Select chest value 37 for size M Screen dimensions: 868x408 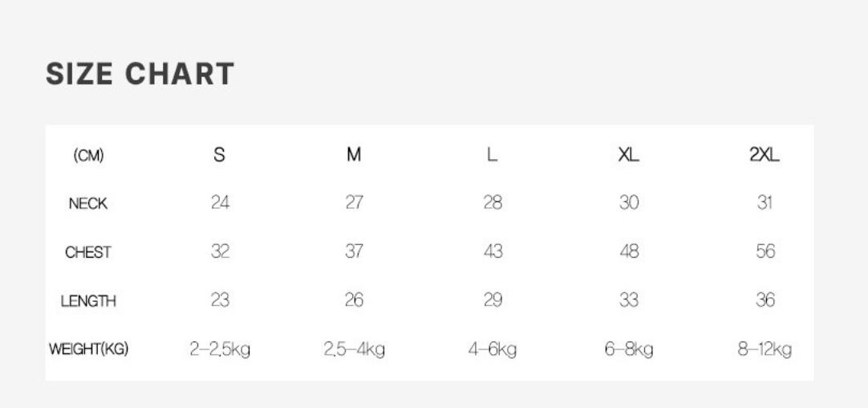pos(354,251)
